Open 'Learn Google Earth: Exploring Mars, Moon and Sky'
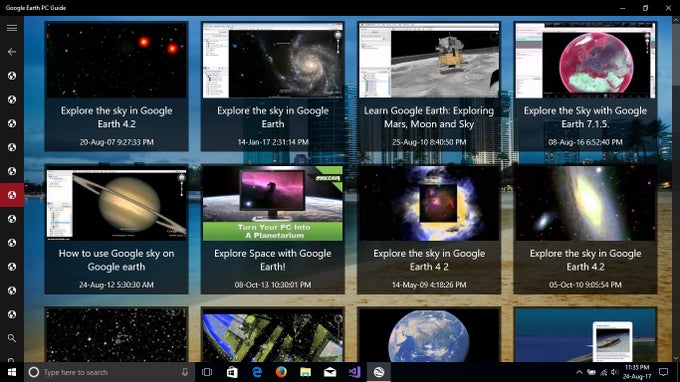The height and width of the screenshot is (382, 680). tap(429, 86)
